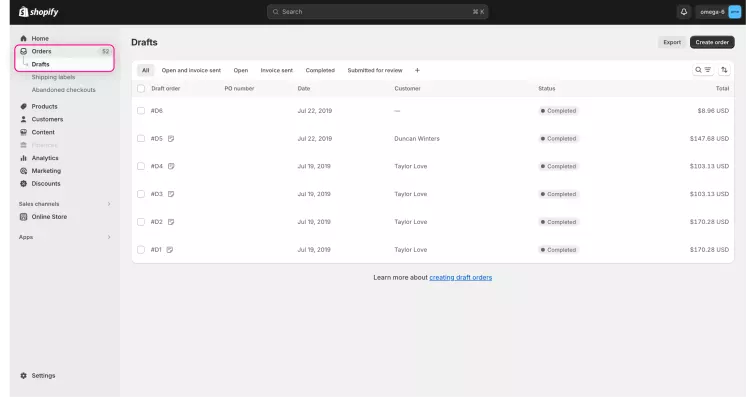This screenshot has width=746, height=397.
Task: Click the Content sidebar icon
Action: [23, 132]
